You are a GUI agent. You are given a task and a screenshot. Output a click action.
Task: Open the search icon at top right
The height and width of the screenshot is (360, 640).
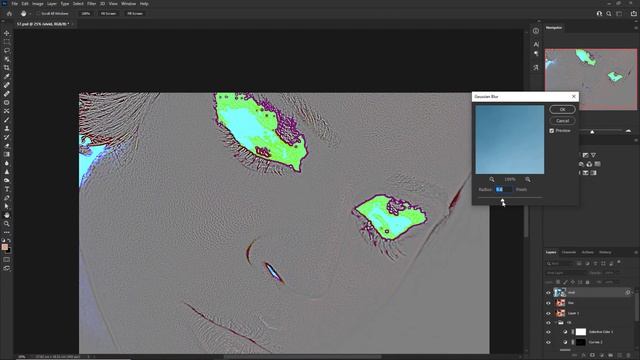click(609, 13)
